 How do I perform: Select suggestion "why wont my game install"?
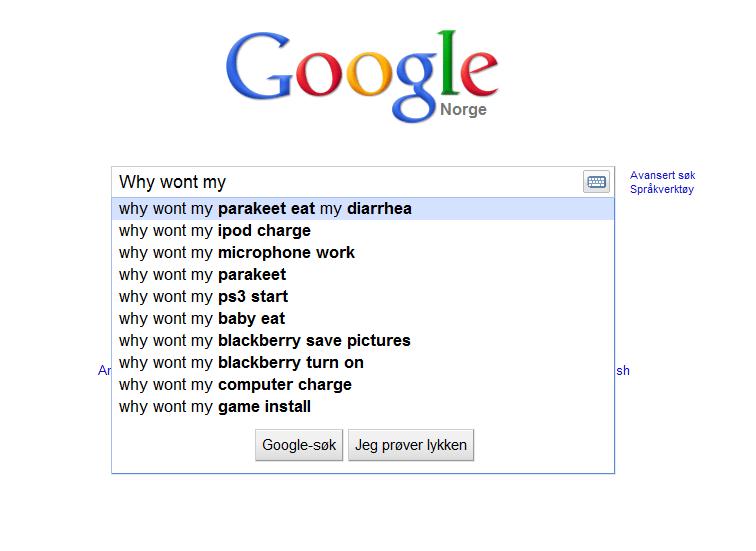click(x=363, y=407)
